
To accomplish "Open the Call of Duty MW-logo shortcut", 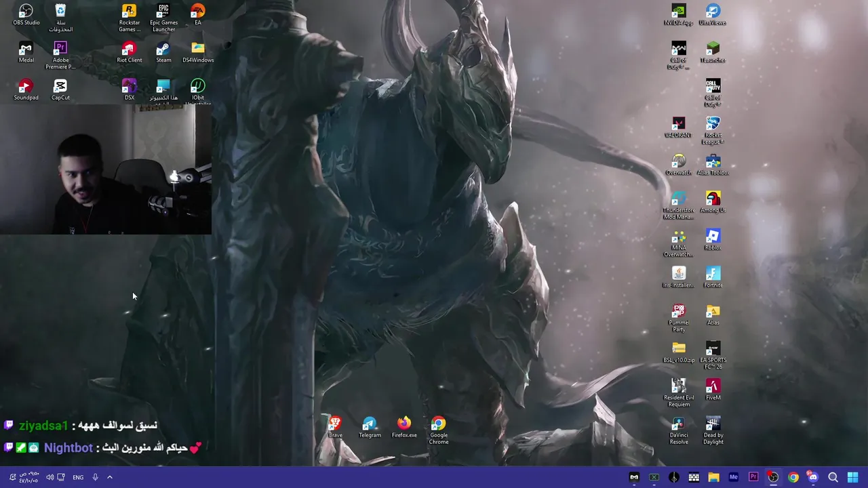I will tap(678, 56).
